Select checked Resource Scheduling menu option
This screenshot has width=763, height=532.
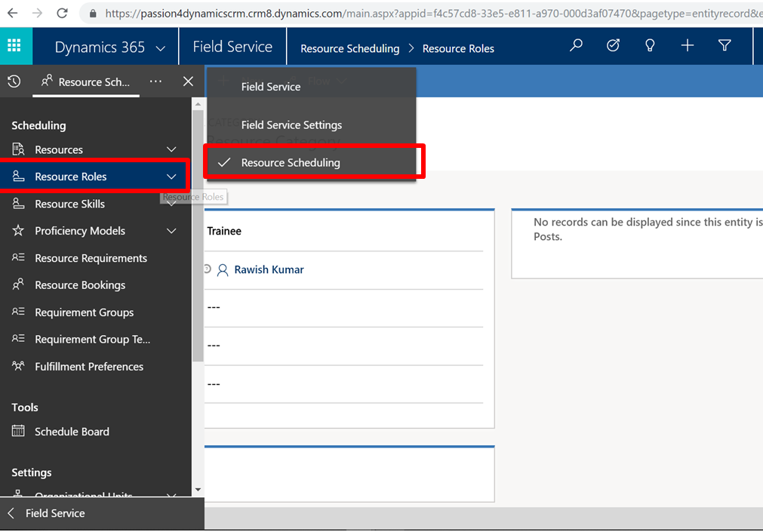click(291, 163)
